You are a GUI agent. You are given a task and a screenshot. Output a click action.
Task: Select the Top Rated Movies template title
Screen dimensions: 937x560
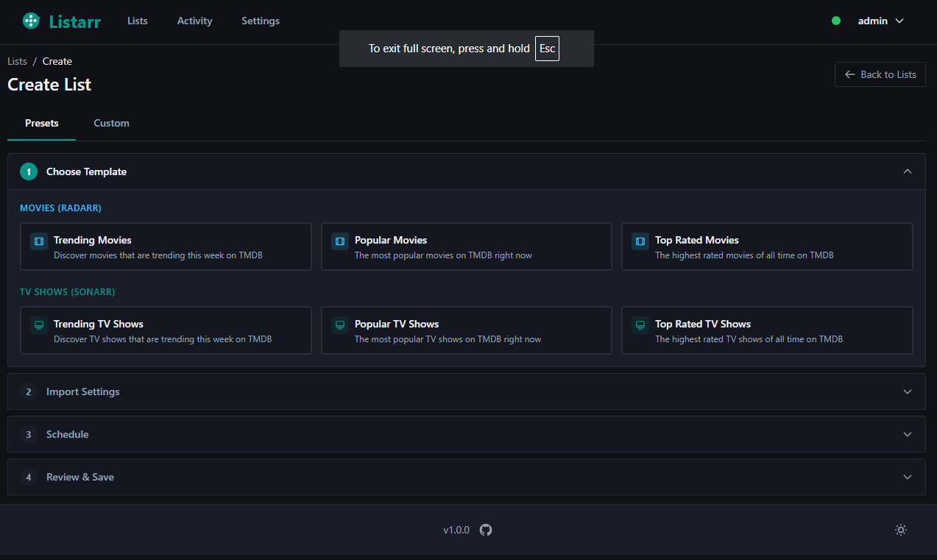(x=697, y=240)
